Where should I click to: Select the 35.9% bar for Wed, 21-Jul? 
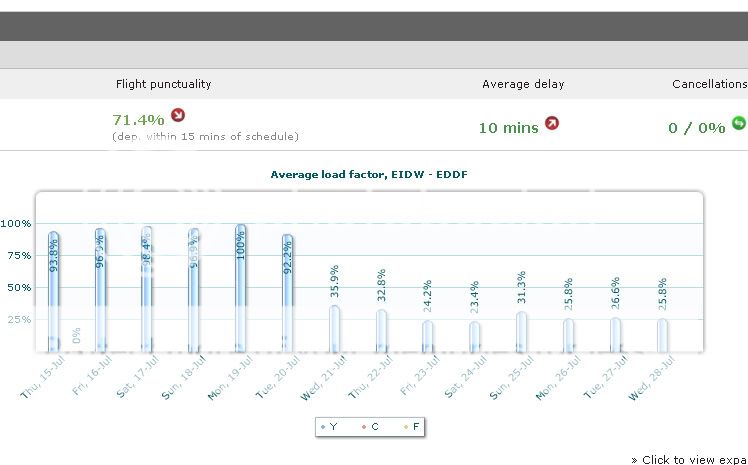(x=334, y=329)
